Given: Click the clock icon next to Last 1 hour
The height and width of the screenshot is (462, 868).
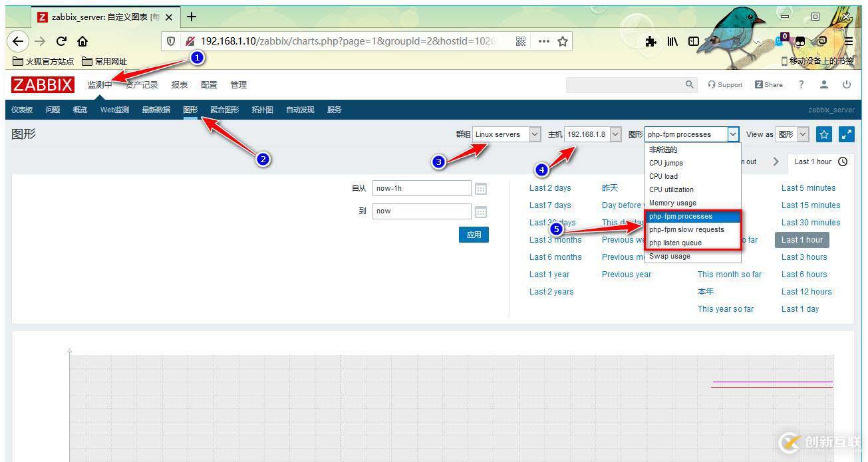Looking at the screenshot, I should point(843,162).
